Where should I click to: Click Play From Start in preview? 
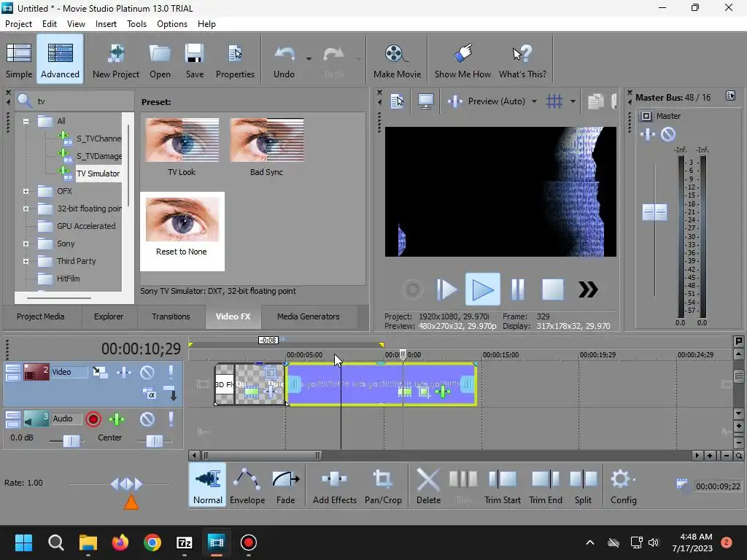coord(446,289)
